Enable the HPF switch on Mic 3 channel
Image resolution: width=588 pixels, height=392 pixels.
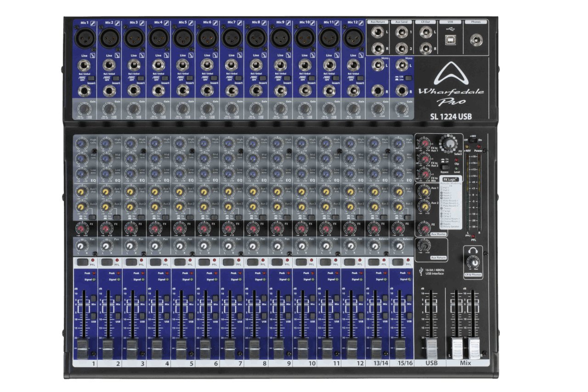tap(140, 78)
